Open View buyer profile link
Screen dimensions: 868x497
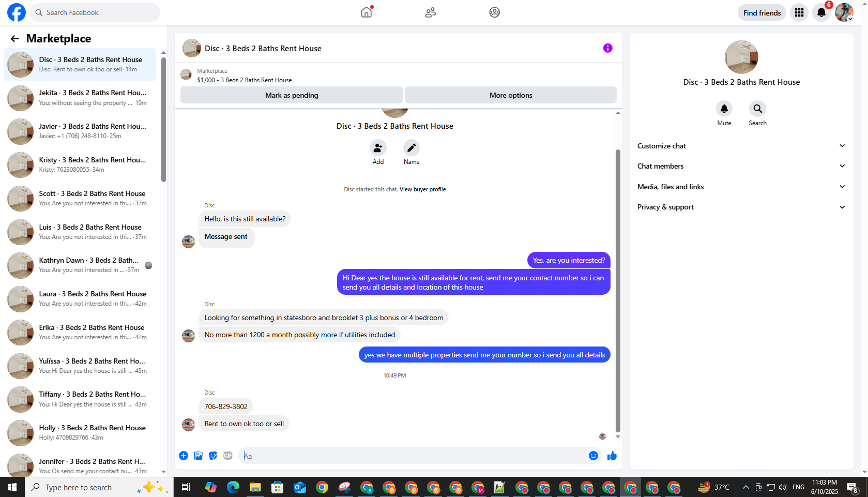click(x=422, y=189)
